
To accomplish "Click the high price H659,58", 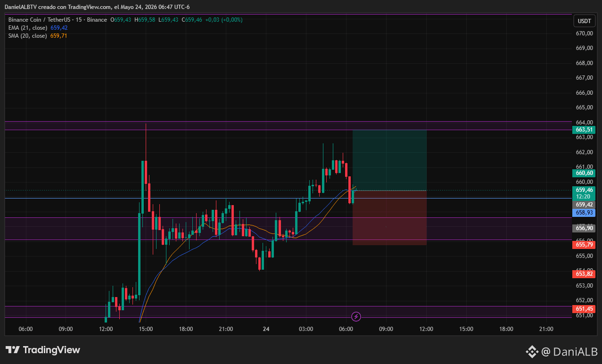I will coord(145,20).
